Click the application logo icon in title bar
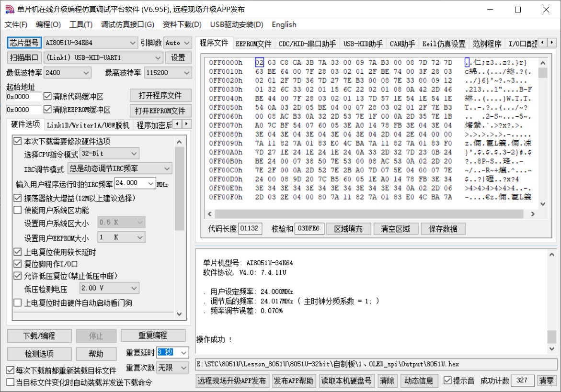The height and width of the screenshot is (392, 561). pyautogui.click(x=9, y=10)
